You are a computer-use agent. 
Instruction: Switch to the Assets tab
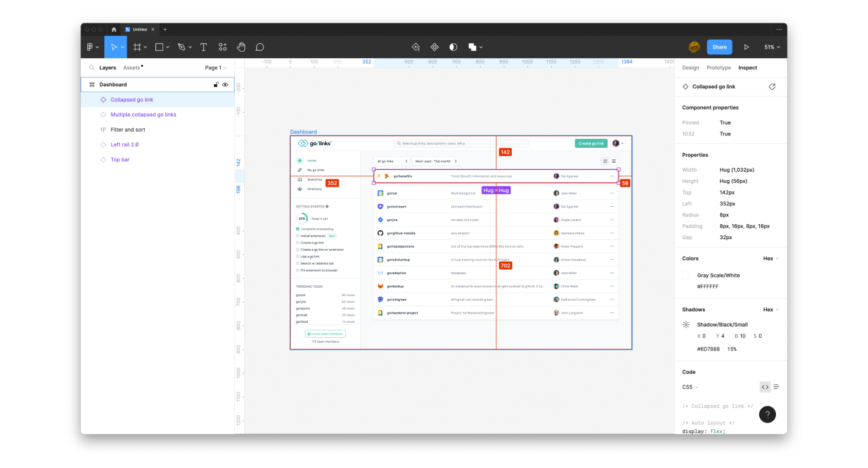click(x=131, y=67)
